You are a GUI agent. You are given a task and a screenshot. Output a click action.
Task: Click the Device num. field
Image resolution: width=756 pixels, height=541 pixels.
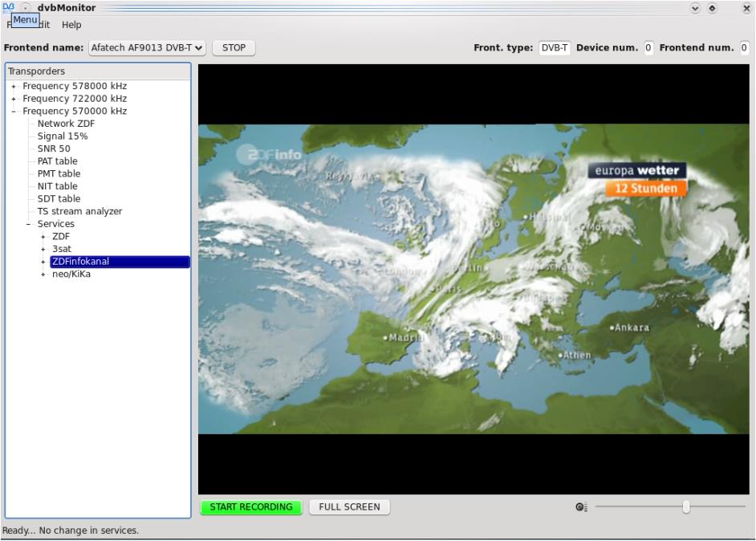pyautogui.click(x=648, y=47)
